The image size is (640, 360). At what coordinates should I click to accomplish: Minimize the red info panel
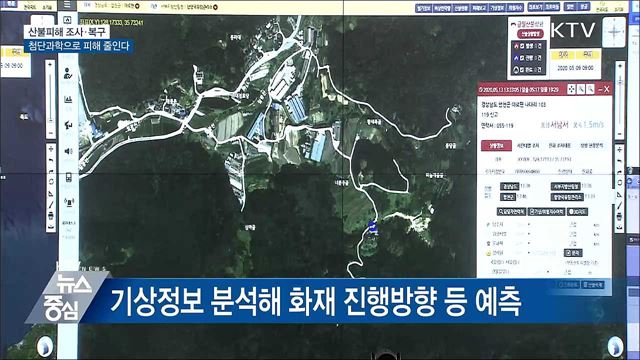point(600,89)
